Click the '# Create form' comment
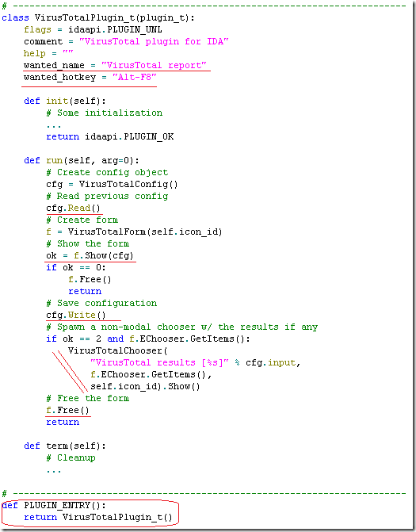416x532 pixels. pyautogui.click(x=82, y=220)
